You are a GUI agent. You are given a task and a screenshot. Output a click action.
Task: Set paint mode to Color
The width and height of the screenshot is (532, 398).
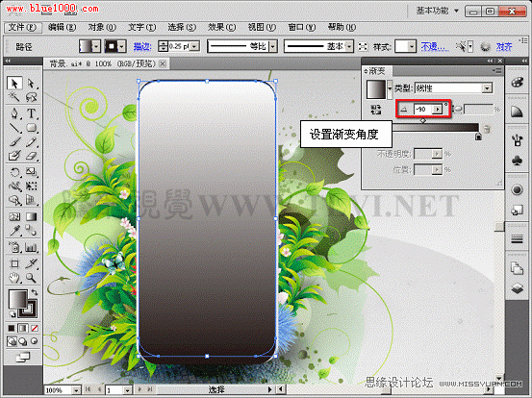click(x=12, y=328)
